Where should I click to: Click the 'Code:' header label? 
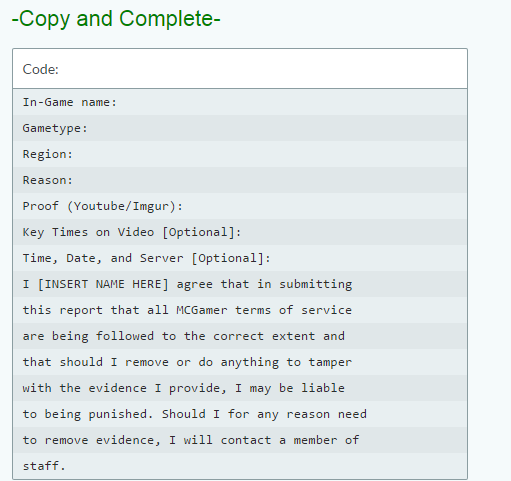(40, 69)
